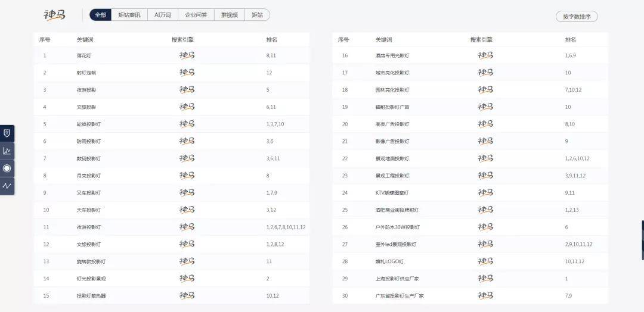
Task: Select the keyword 投影灯散热器
Action: [91, 295]
